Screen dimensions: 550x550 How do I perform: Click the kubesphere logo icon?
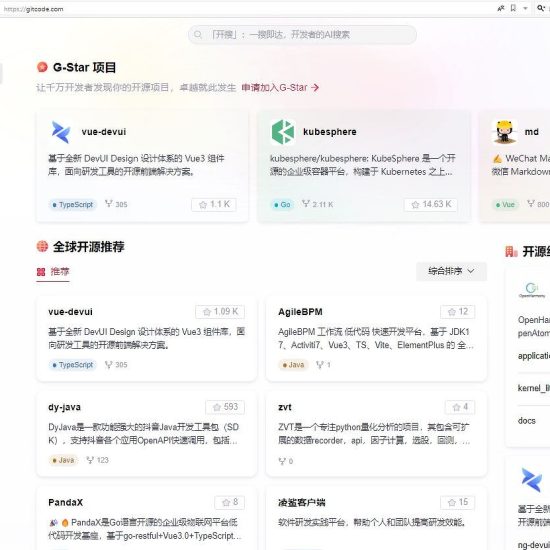coord(283,132)
